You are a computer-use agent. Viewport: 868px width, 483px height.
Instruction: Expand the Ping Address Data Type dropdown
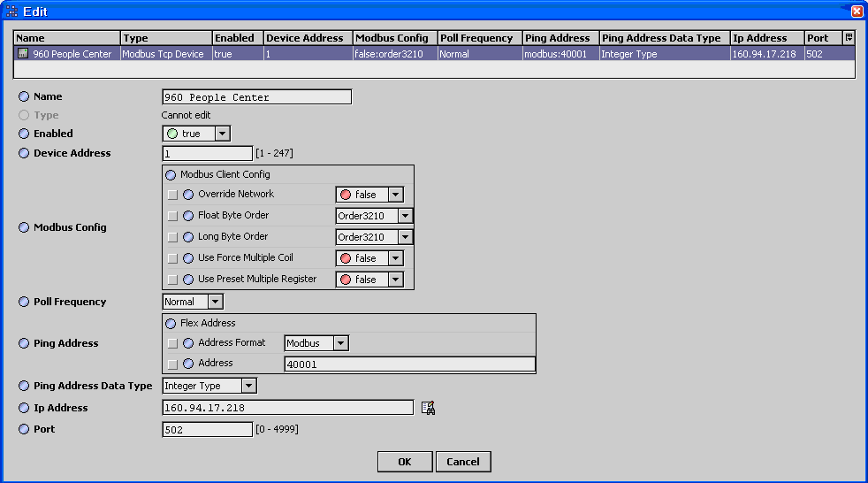click(248, 387)
